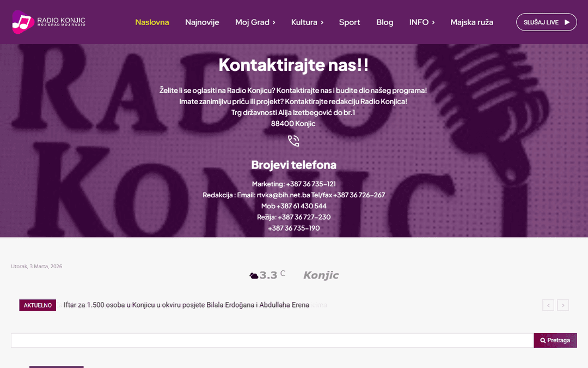
Task: Focus the search text field
Action: [272, 340]
